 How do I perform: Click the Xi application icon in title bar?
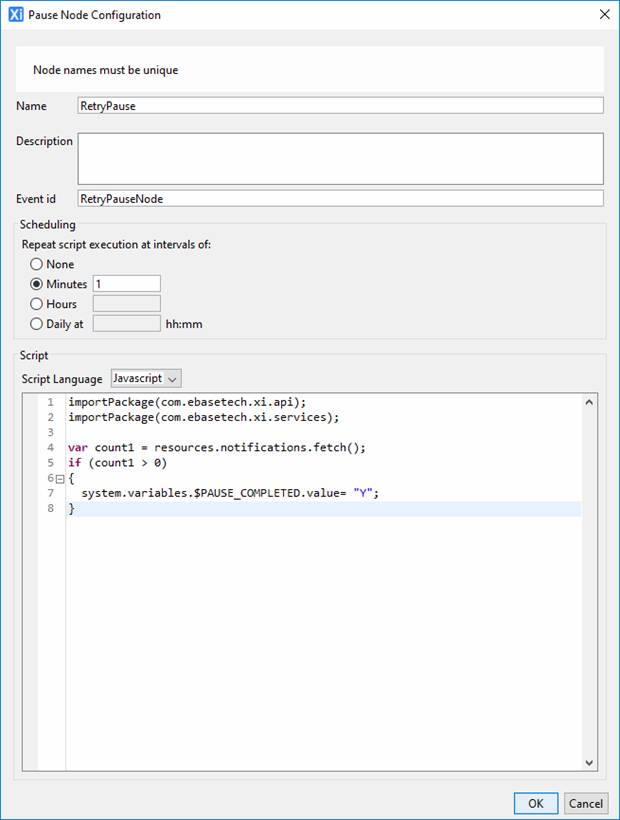[15, 15]
